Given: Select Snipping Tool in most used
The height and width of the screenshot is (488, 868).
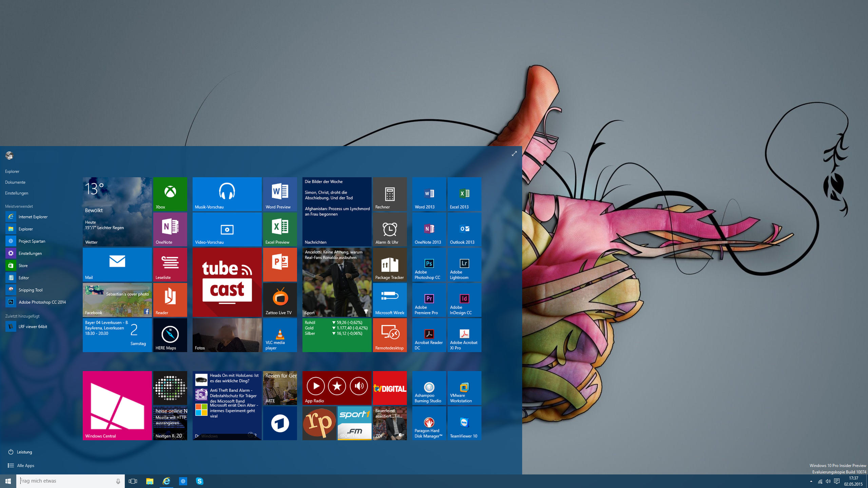Looking at the screenshot, I should [x=30, y=290].
